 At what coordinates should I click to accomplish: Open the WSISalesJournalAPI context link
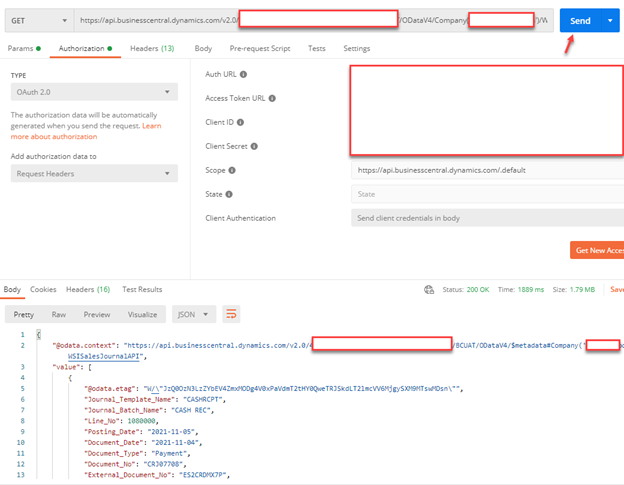(104, 356)
